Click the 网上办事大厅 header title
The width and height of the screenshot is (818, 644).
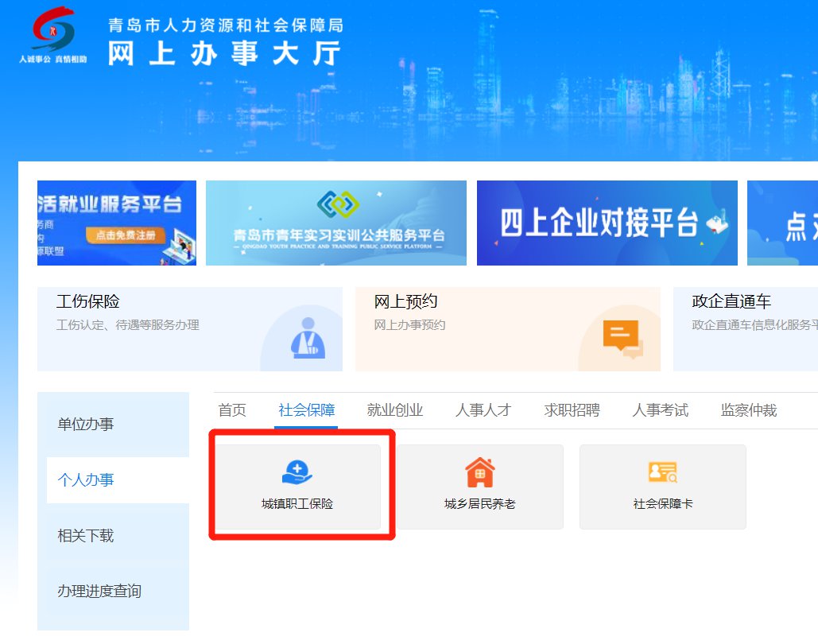[x=224, y=54]
